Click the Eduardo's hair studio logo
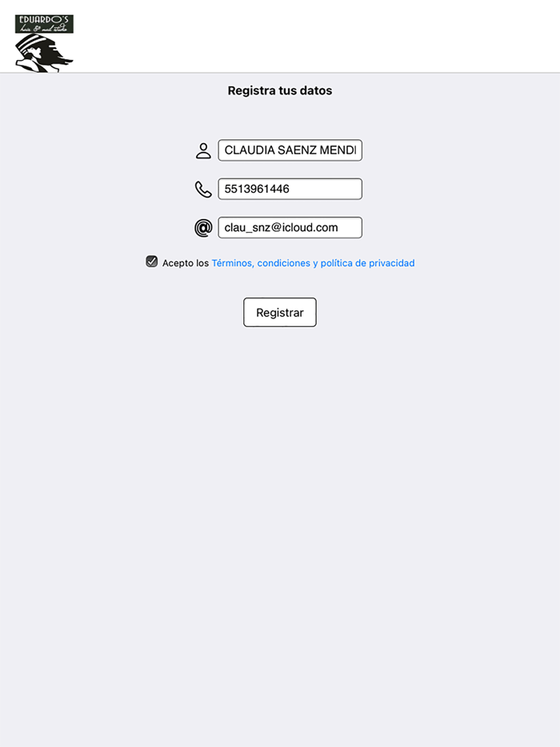Image resolution: width=560 pixels, height=747 pixels. click(x=44, y=43)
